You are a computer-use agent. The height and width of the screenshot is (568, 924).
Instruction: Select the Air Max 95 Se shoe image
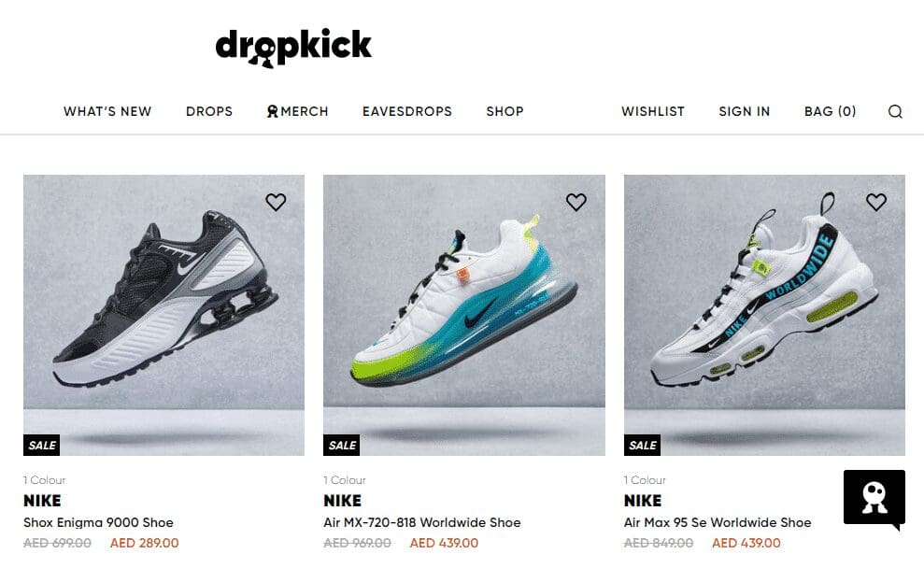pyautogui.click(x=764, y=315)
